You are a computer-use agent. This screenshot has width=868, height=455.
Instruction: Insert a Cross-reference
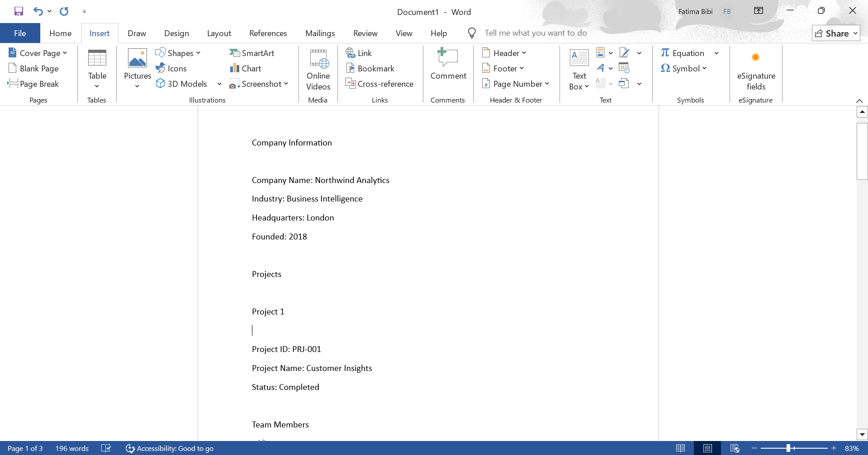click(x=379, y=84)
